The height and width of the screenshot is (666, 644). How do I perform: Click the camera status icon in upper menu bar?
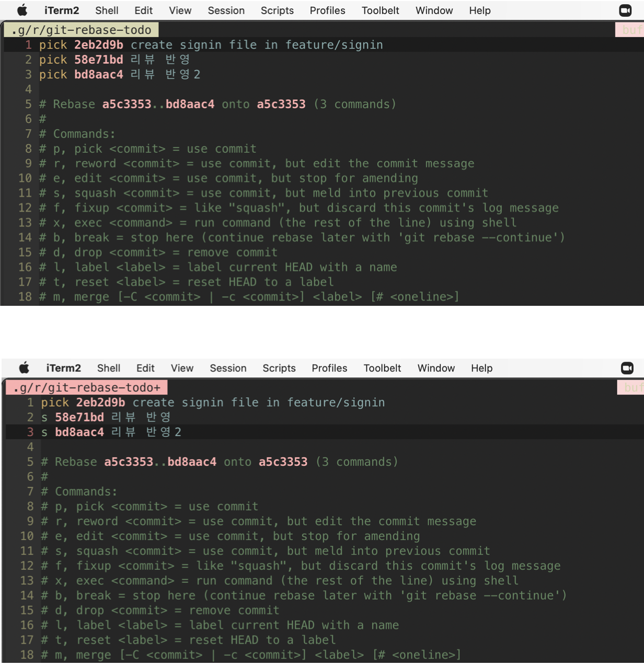(625, 10)
